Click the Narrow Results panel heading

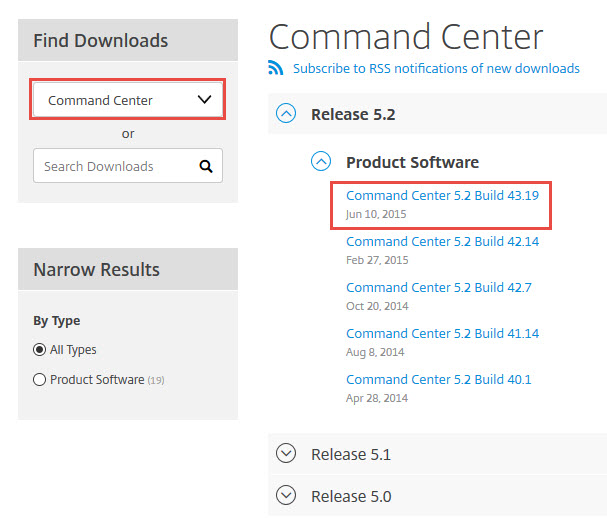point(96,269)
